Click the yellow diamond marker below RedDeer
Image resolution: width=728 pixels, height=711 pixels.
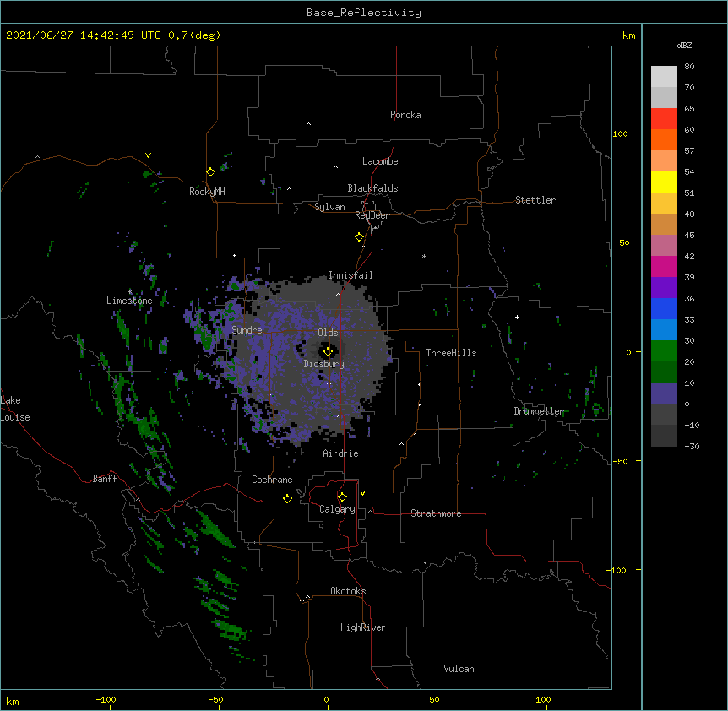pos(360,237)
